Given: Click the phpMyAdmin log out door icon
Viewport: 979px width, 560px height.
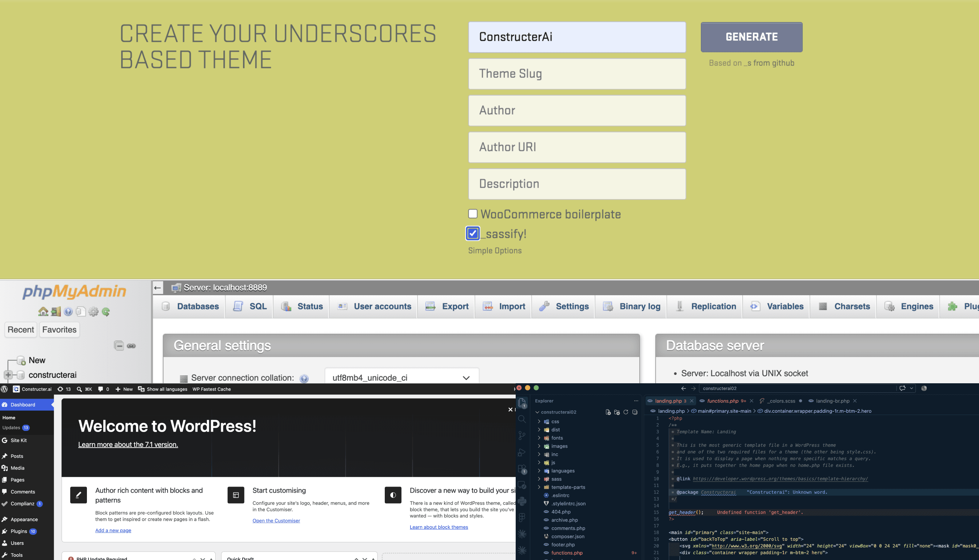Looking at the screenshot, I should (x=56, y=312).
